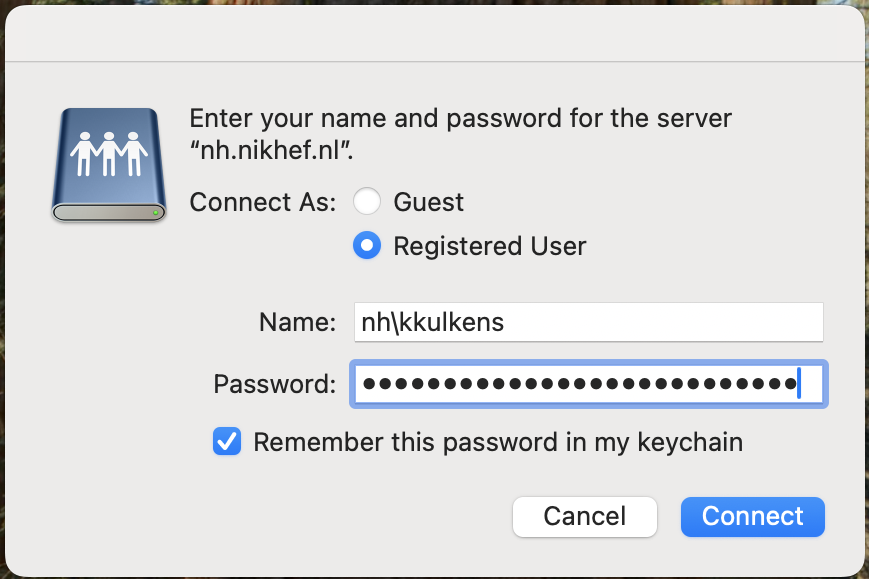Image resolution: width=869 pixels, height=579 pixels.
Task: Click the "Remember this password in my keychain" label
Action: tap(498, 442)
